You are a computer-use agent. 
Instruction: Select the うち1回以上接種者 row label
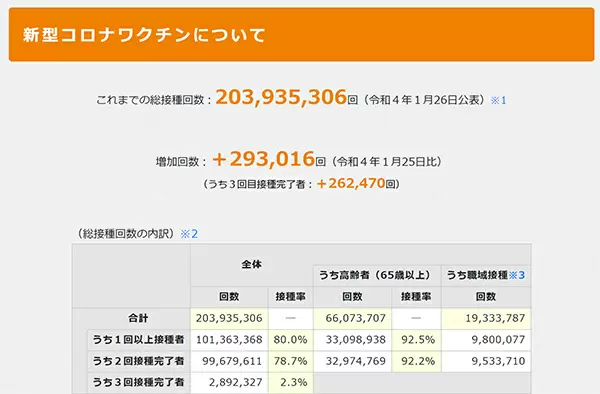tap(138, 339)
